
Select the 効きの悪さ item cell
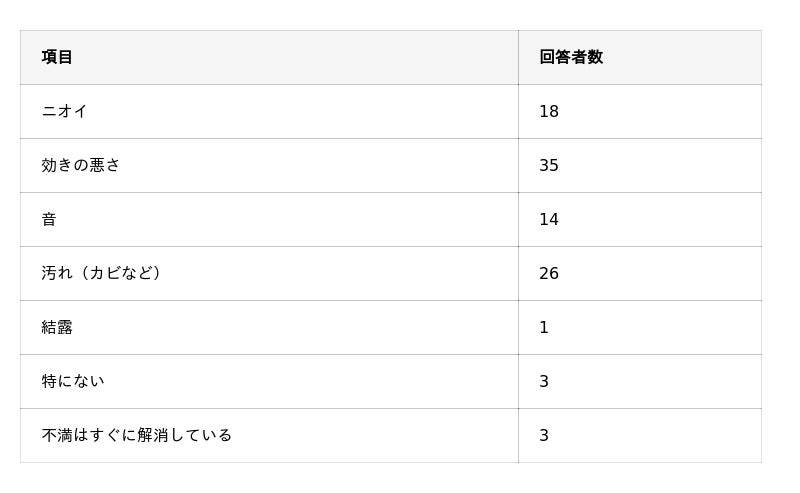coord(80,165)
